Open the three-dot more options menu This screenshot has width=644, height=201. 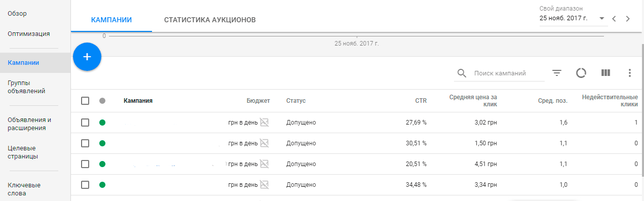pyautogui.click(x=630, y=73)
